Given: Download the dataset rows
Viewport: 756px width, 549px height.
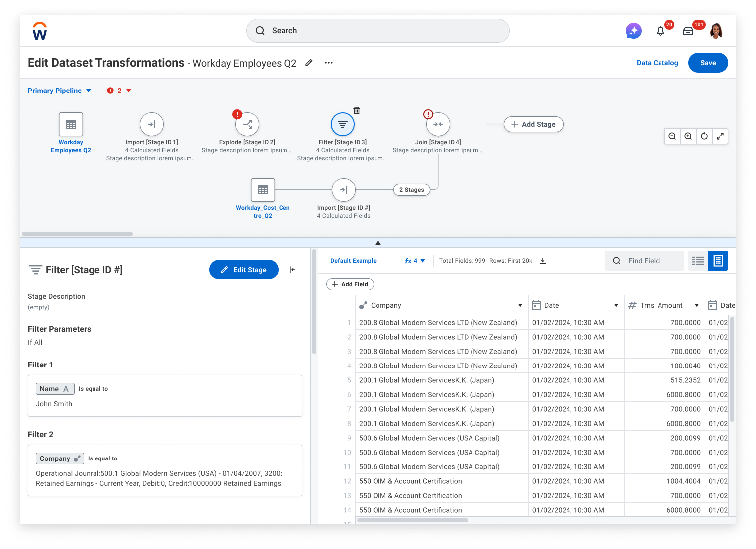Looking at the screenshot, I should tap(543, 261).
